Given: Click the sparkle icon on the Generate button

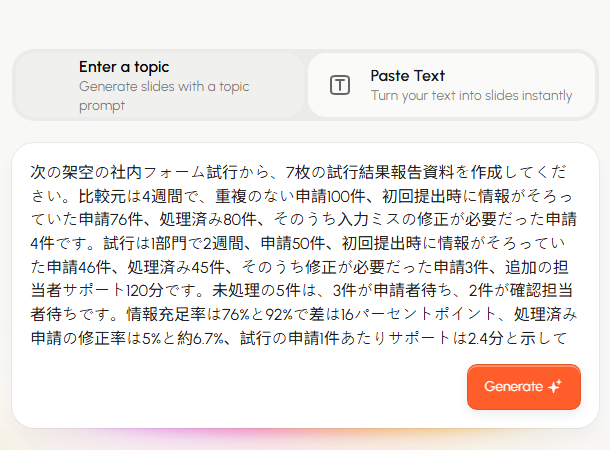Looking at the screenshot, I should 555,386.
